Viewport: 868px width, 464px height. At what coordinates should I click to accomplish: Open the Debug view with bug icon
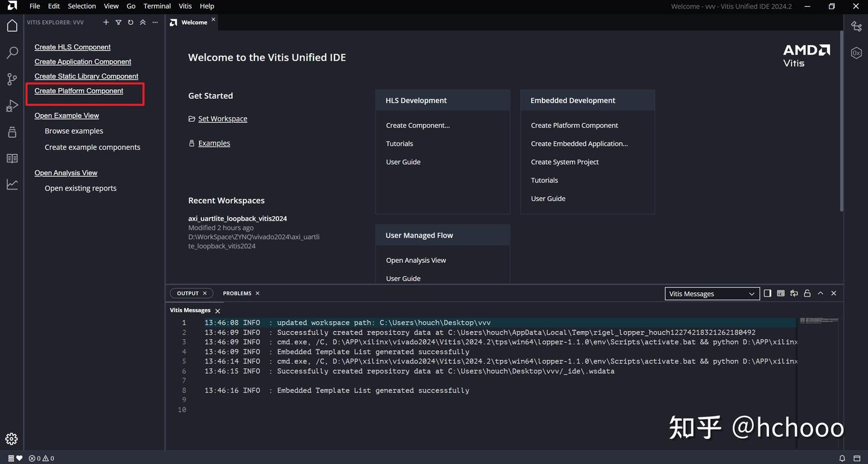pos(12,106)
